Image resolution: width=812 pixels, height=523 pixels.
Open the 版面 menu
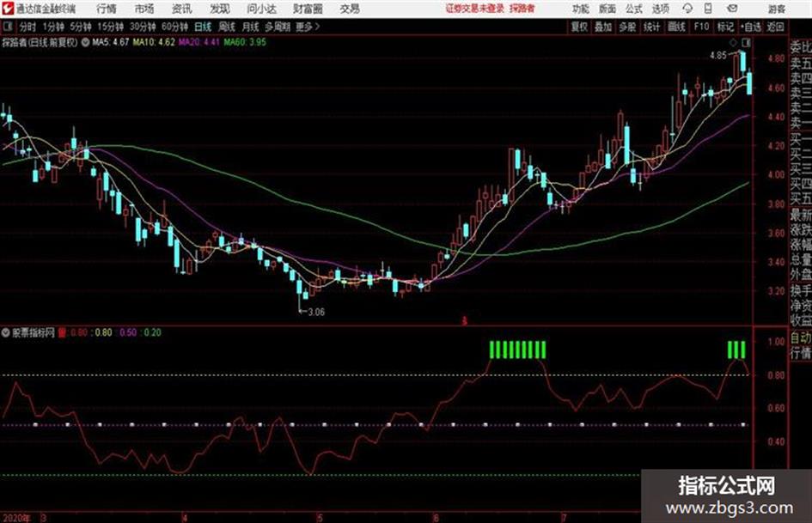607,9
